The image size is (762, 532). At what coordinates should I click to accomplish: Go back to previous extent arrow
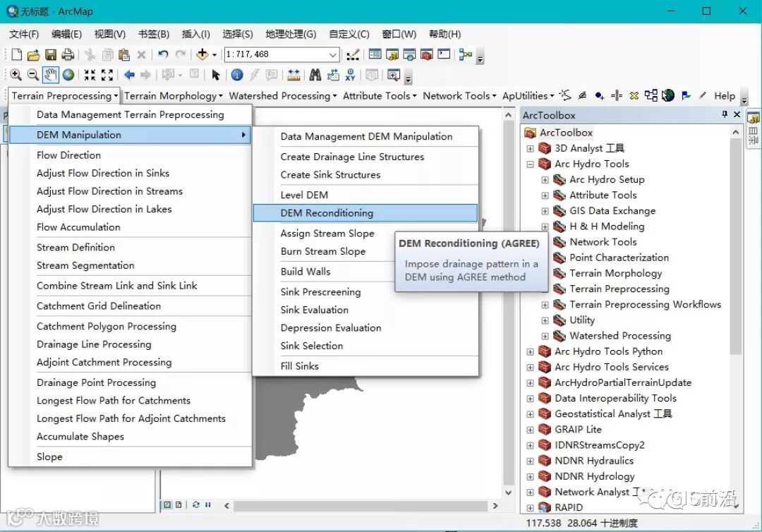pyautogui.click(x=129, y=75)
